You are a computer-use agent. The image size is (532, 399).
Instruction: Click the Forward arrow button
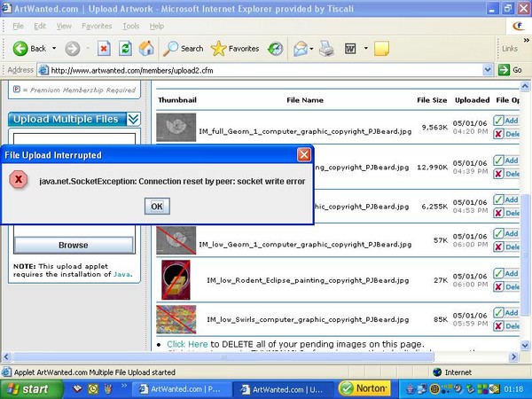73,49
